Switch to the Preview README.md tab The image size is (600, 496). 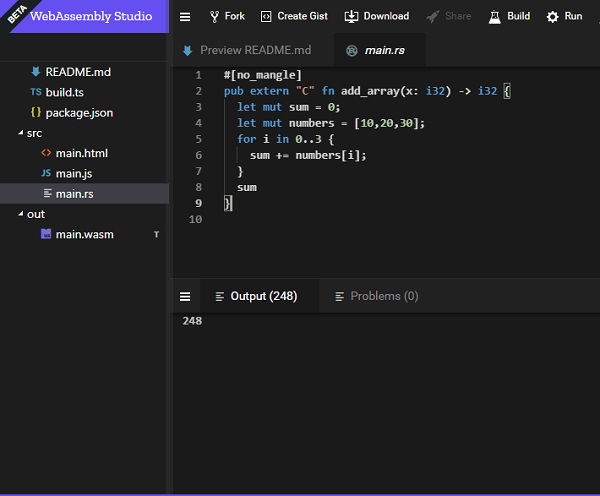pyautogui.click(x=246, y=50)
